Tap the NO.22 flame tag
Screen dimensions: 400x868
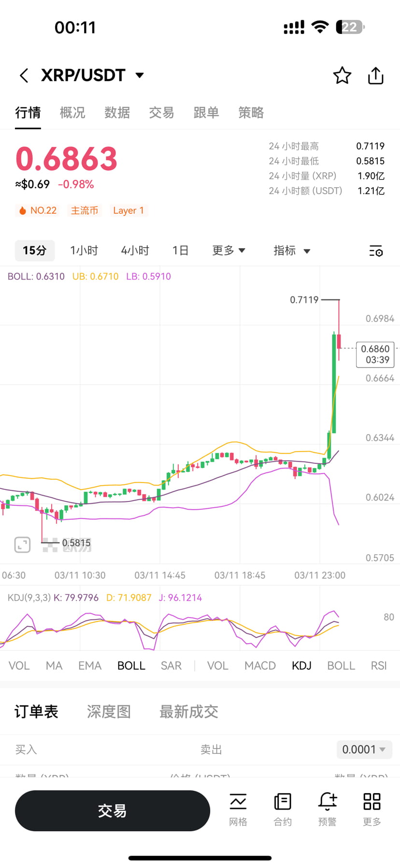tap(38, 210)
